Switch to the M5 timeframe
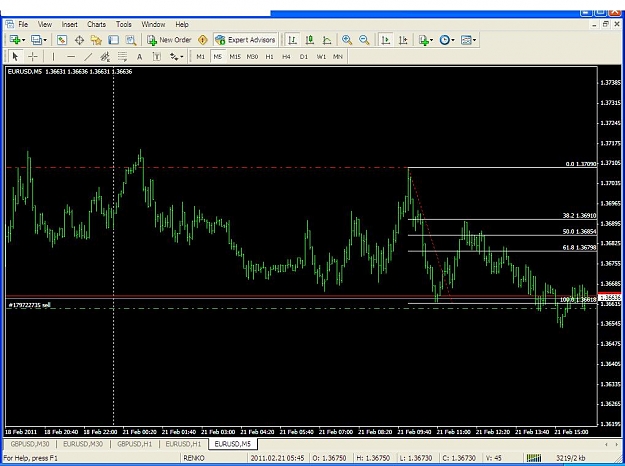 click(x=218, y=57)
